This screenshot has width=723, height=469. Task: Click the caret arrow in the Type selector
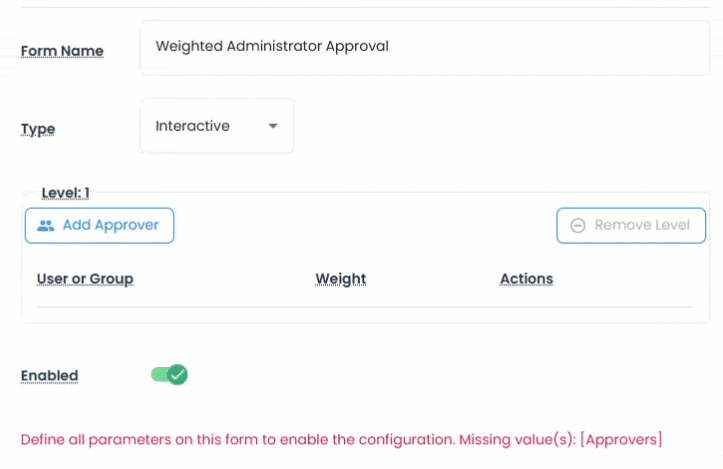click(x=273, y=127)
